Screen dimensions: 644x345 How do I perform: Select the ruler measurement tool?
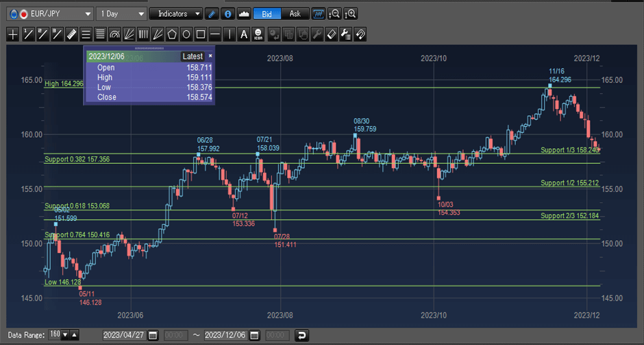tap(71, 34)
